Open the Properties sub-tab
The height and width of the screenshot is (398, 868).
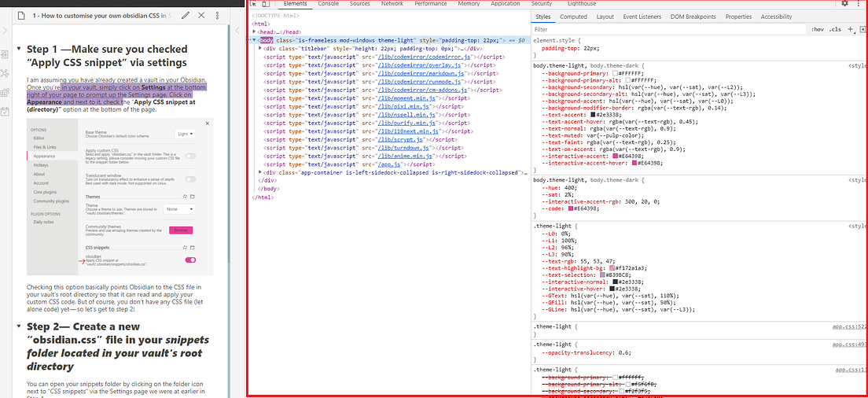738,17
